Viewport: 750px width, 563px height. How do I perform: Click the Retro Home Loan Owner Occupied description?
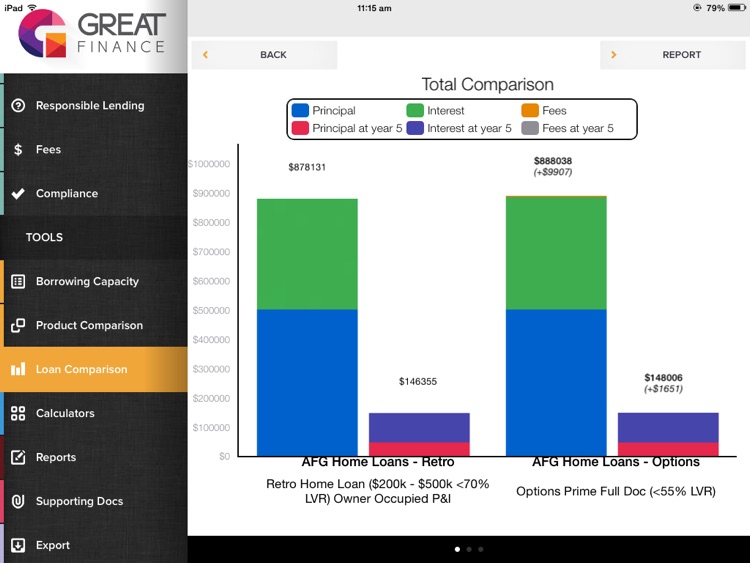click(378, 491)
